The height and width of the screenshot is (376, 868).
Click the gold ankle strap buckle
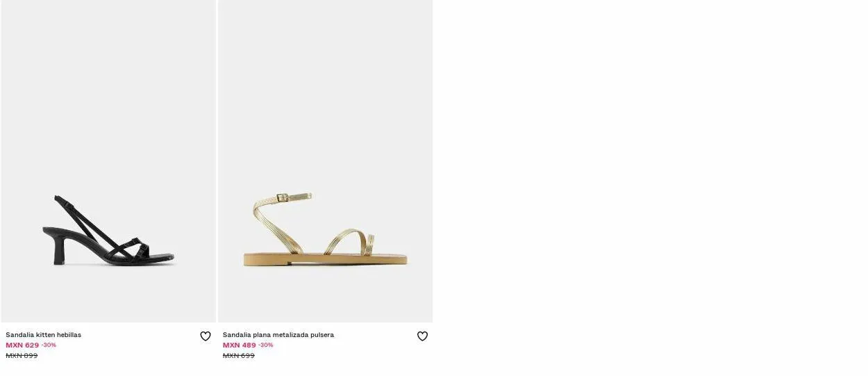click(x=283, y=197)
